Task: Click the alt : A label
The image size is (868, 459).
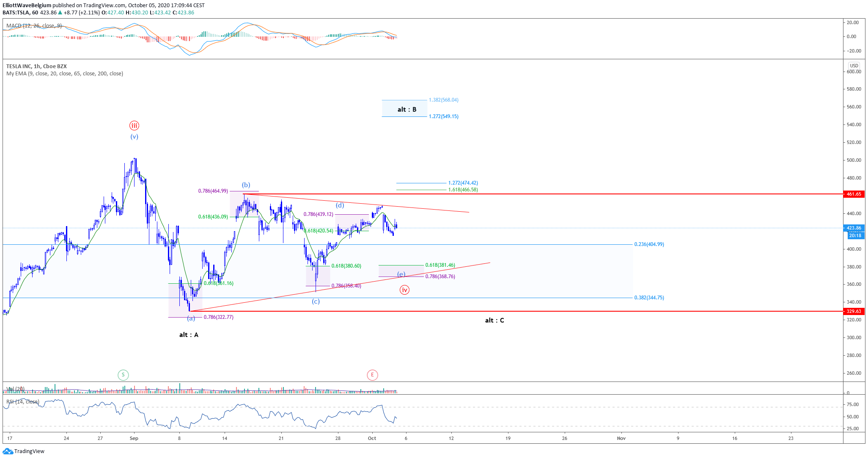Action: click(x=189, y=335)
